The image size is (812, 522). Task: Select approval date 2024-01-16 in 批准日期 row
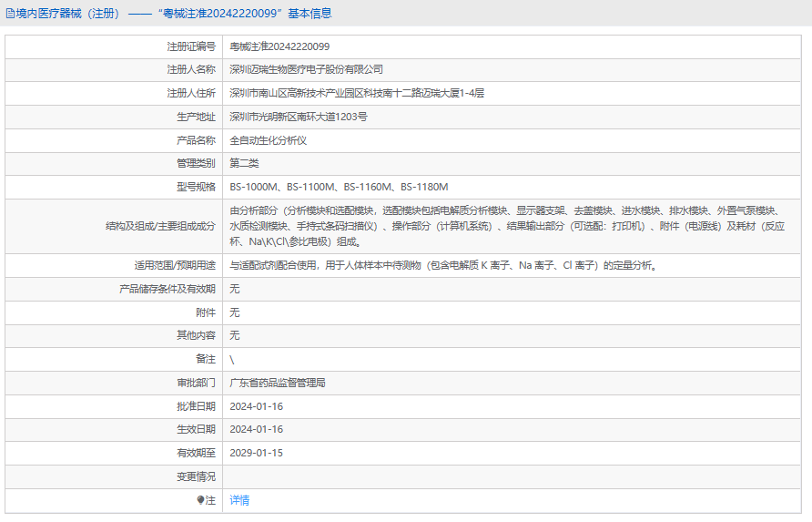coord(257,406)
